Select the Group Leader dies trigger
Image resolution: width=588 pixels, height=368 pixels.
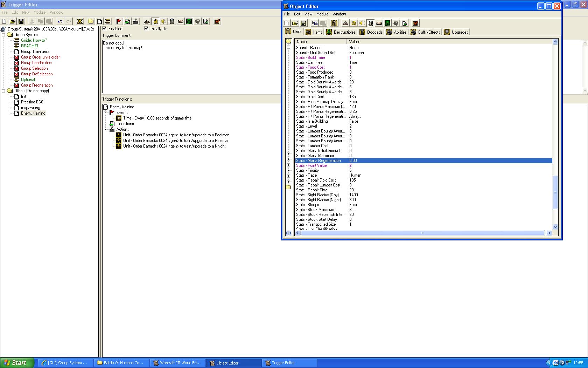[x=36, y=63]
